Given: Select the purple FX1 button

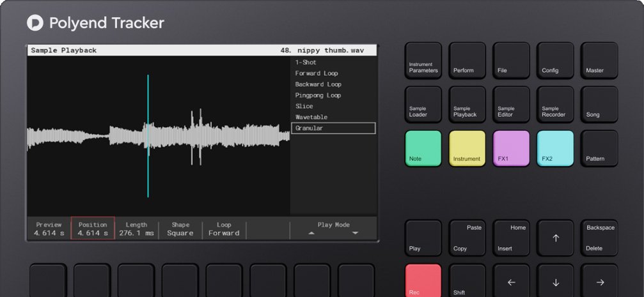Looking at the screenshot, I should 512,148.
